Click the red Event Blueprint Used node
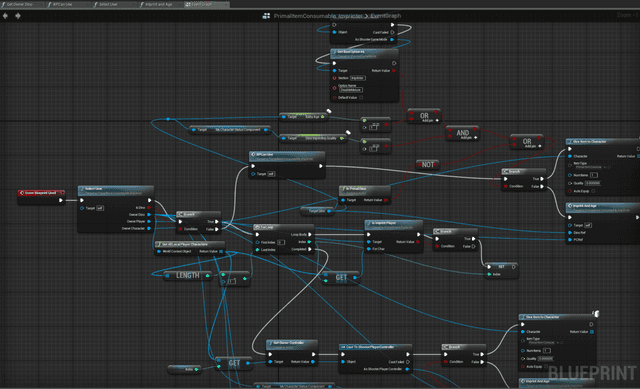 pos(41,193)
